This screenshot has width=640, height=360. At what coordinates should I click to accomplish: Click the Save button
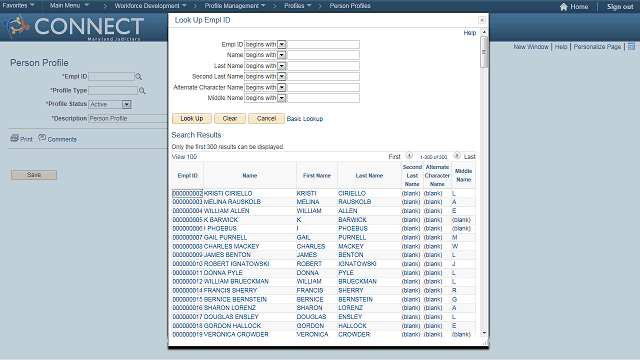pyautogui.click(x=34, y=175)
